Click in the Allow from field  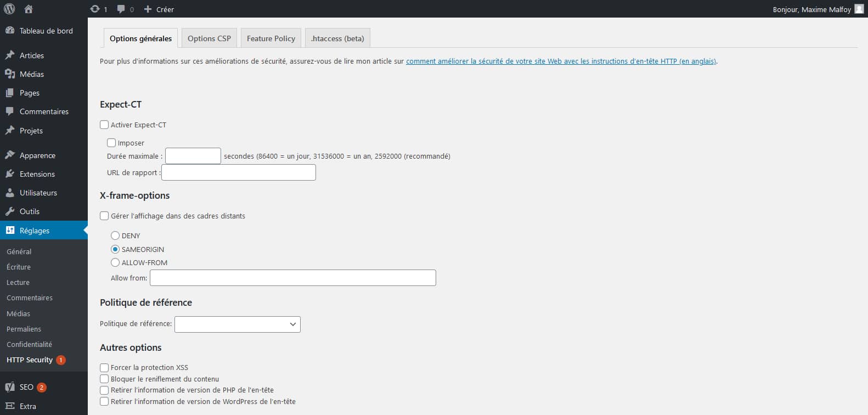(293, 278)
